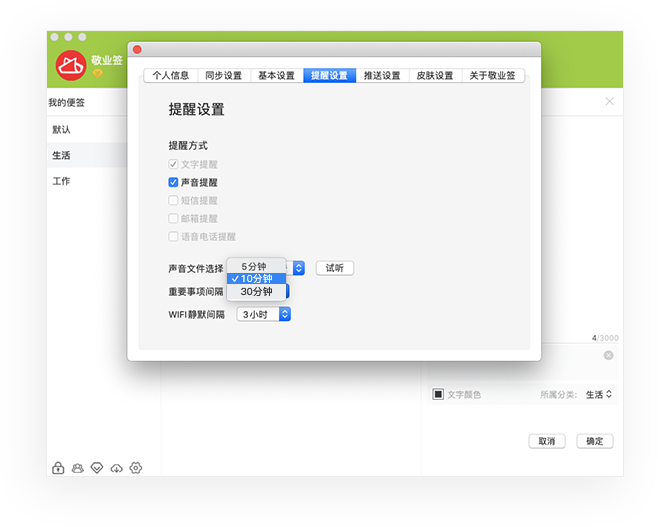Switch to the 个人信息 tab
The height and width of the screenshot is (527, 658).
(171, 75)
